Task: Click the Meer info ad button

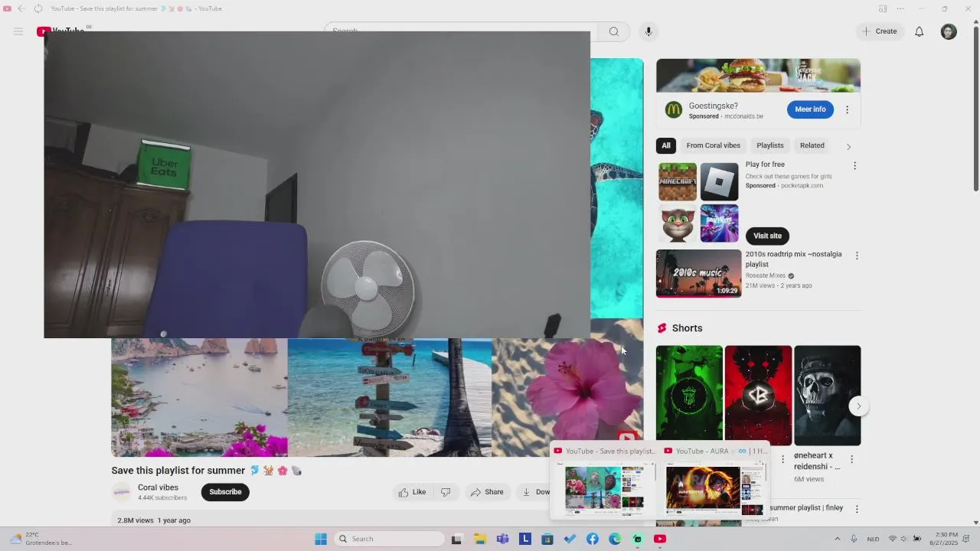Action: [x=810, y=109]
